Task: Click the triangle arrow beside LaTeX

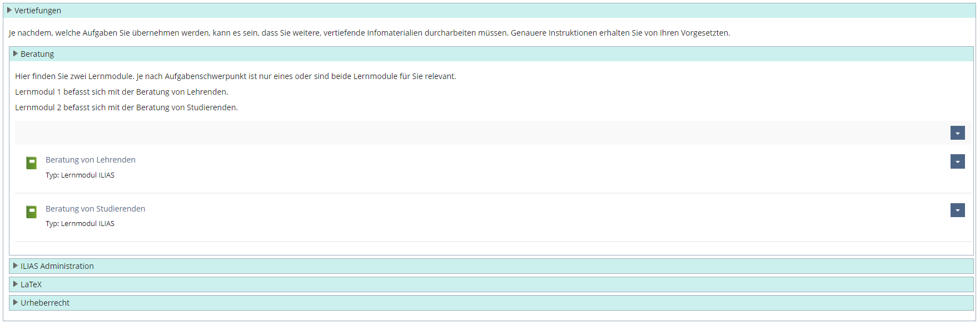Action: pyautogui.click(x=16, y=284)
